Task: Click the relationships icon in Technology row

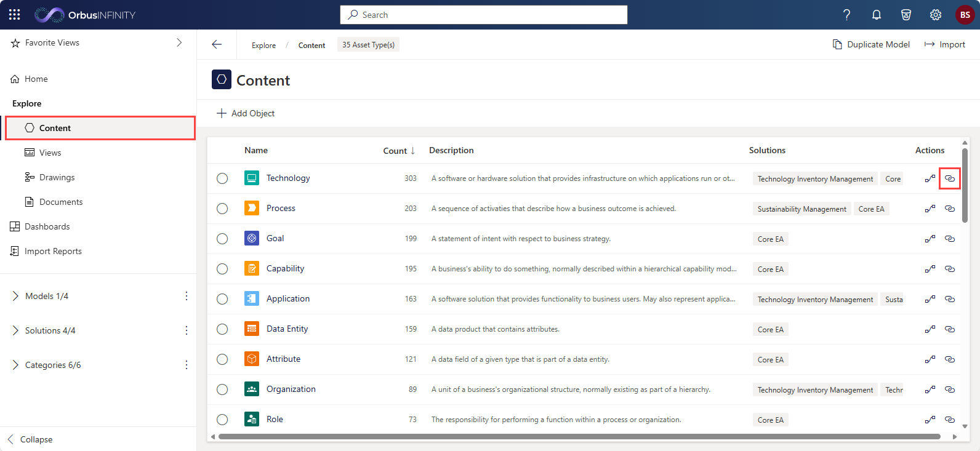Action: tap(930, 178)
